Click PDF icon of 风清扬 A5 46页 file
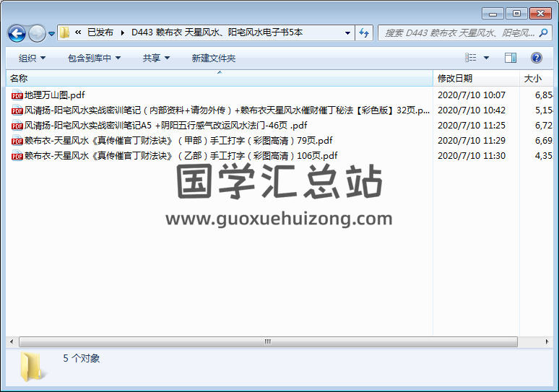559x392 pixels. pyautogui.click(x=17, y=126)
